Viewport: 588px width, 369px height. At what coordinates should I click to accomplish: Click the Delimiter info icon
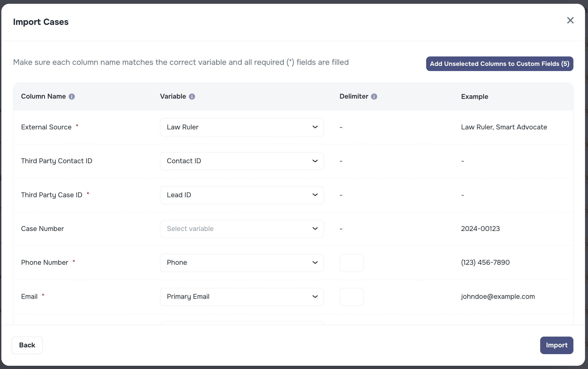[374, 96]
